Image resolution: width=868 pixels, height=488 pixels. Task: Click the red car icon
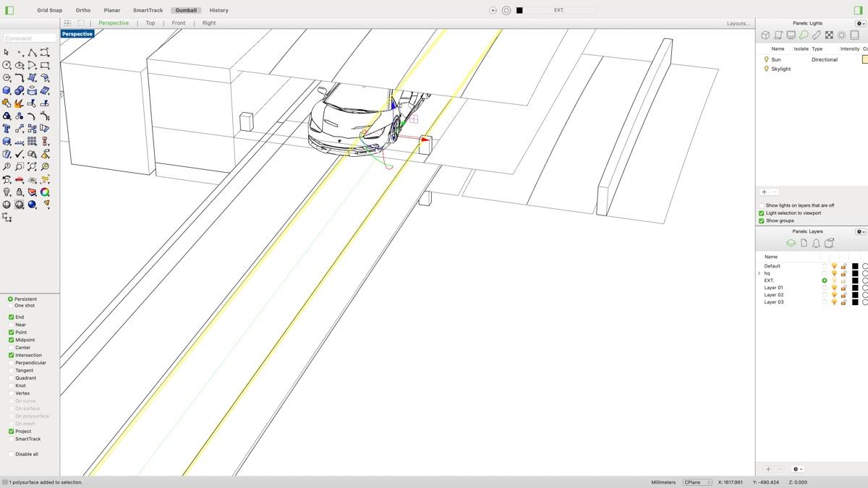20,179
